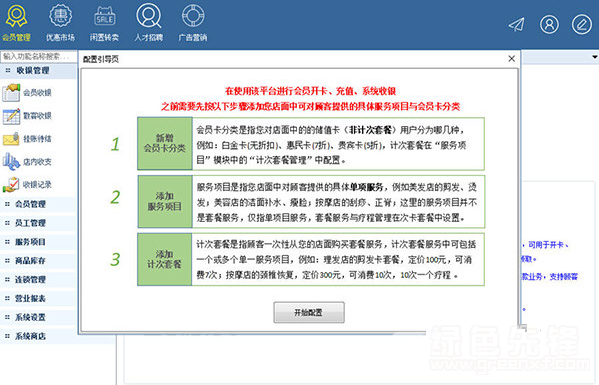Click the red heading 在使用该平台进行会员开卡、充值、系统收银
Image resolution: width=599 pixels, height=385 pixels.
click(310, 91)
